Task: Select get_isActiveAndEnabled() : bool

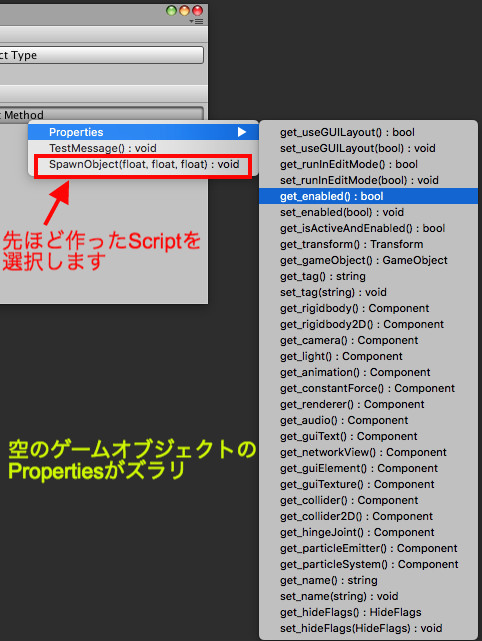Action: [368, 228]
